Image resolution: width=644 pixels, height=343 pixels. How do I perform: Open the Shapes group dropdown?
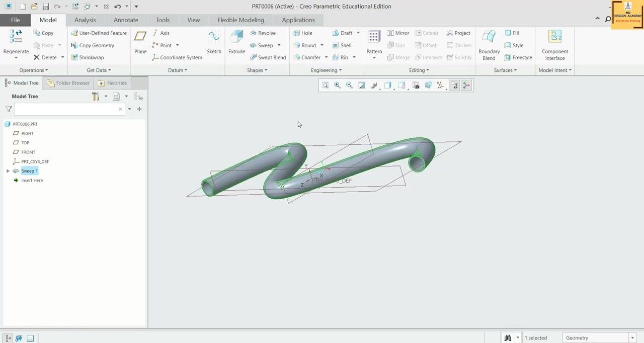click(x=257, y=70)
